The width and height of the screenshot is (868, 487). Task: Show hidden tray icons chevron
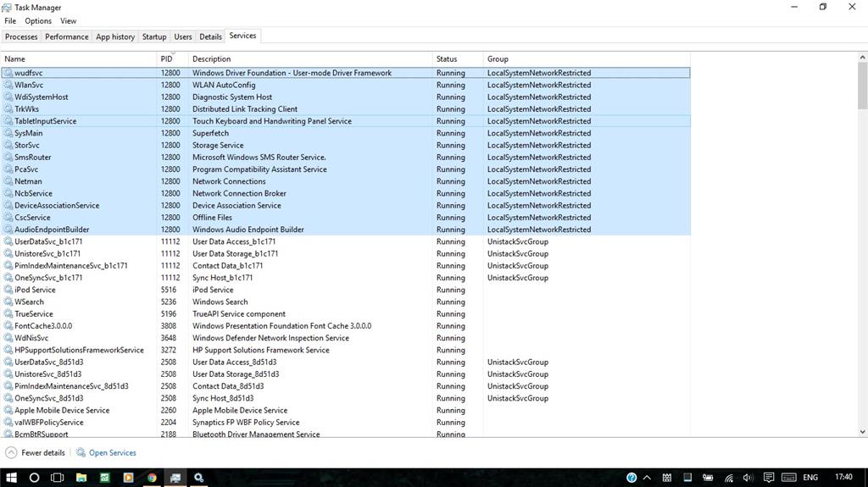tap(647, 478)
